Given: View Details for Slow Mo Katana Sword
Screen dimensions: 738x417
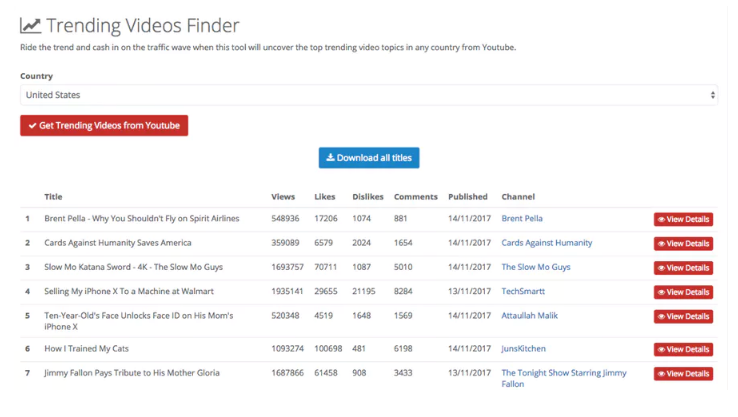Looking at the screenshot, I should [x=683, y=268].
